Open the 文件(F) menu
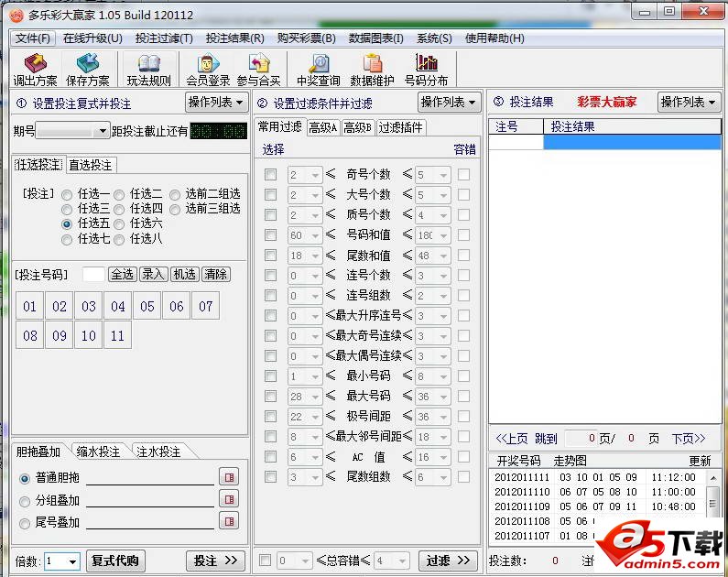Screen dimensions: 728x577 coord(32,38)
